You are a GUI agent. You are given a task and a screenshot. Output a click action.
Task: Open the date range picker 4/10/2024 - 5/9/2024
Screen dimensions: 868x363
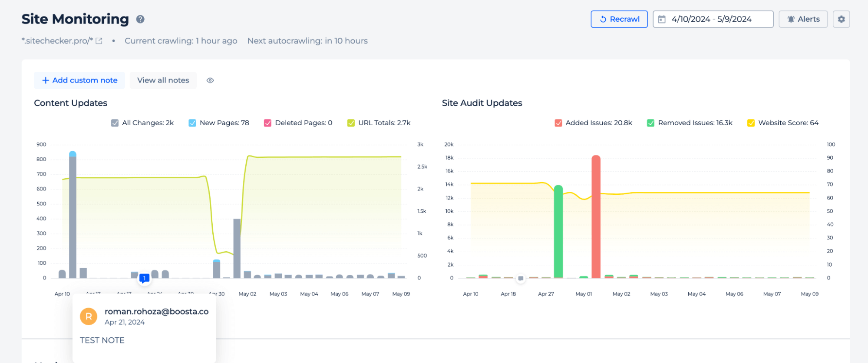click(x=713, y=19)
